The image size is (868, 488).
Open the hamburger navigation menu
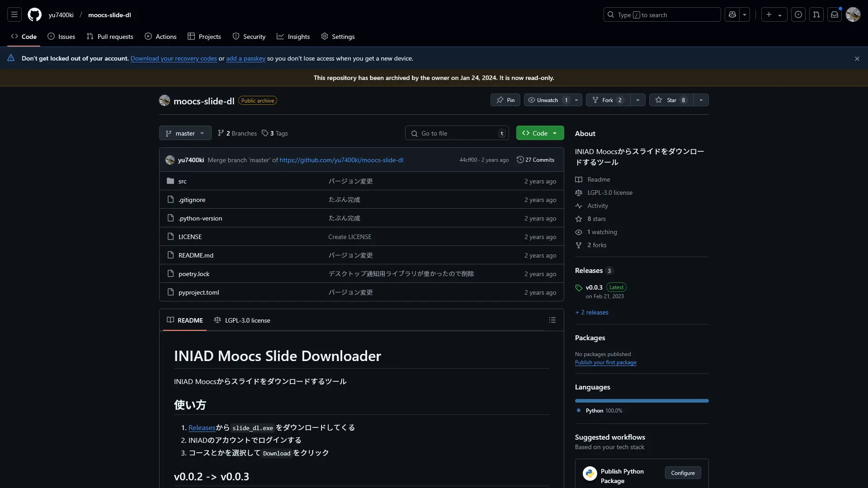[x=14, y=15]
